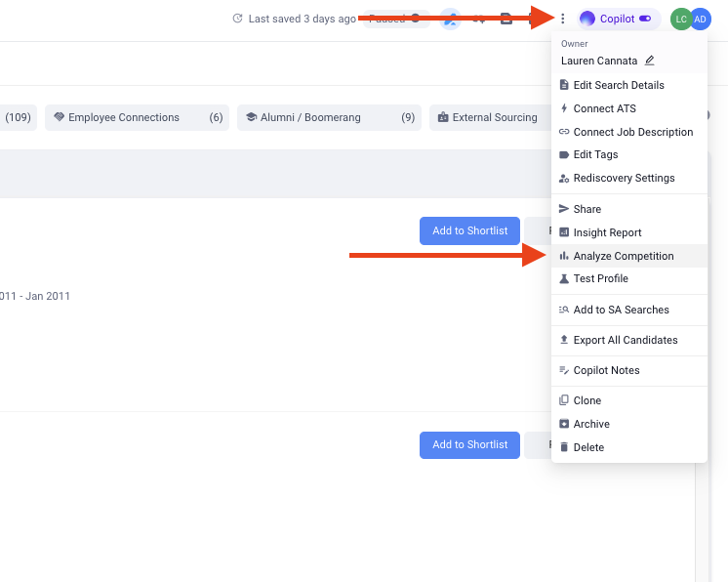The width and height of the screenshot is (728, 582).
Task: Click the bar chart Analyze Competition icon
Action: point(564,256)
